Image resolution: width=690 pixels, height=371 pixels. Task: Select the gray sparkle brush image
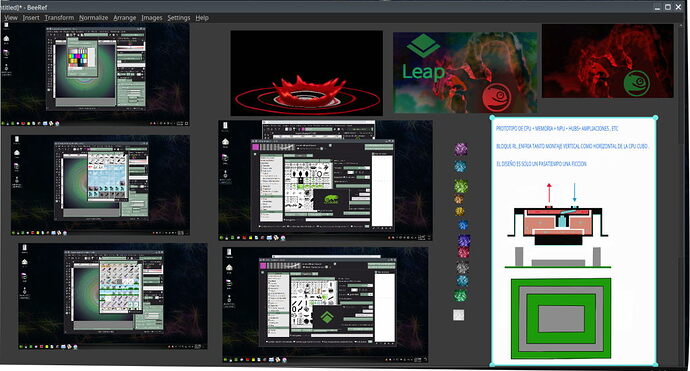[x=462, y=267]
